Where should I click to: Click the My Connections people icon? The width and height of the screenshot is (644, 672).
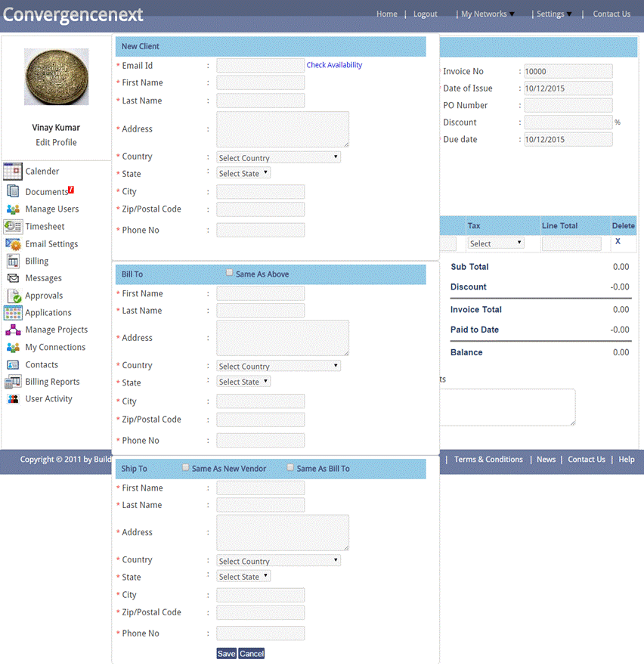tap(13, 347)
